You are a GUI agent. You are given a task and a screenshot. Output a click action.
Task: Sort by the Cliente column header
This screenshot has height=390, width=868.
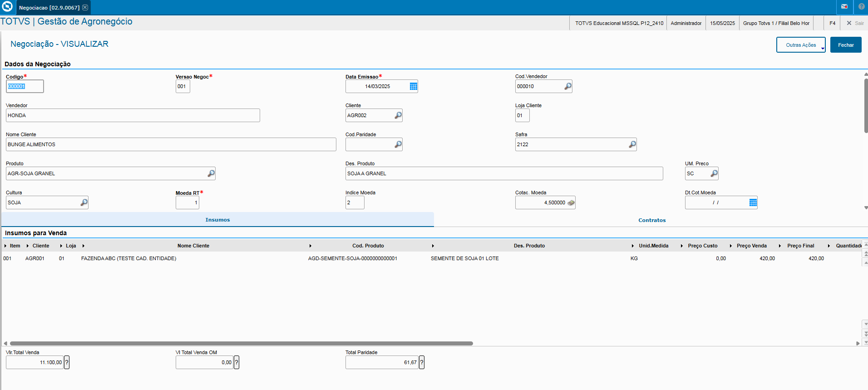coord(41,246)
